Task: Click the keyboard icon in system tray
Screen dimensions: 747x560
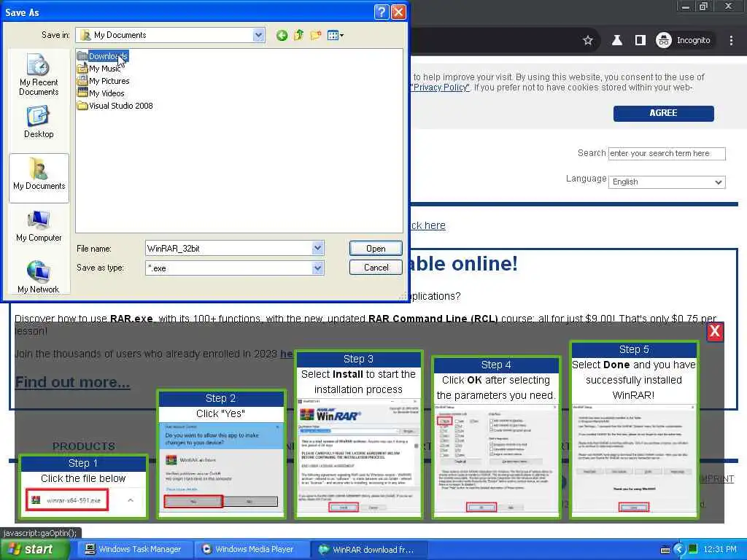Action: pos(665,550)
